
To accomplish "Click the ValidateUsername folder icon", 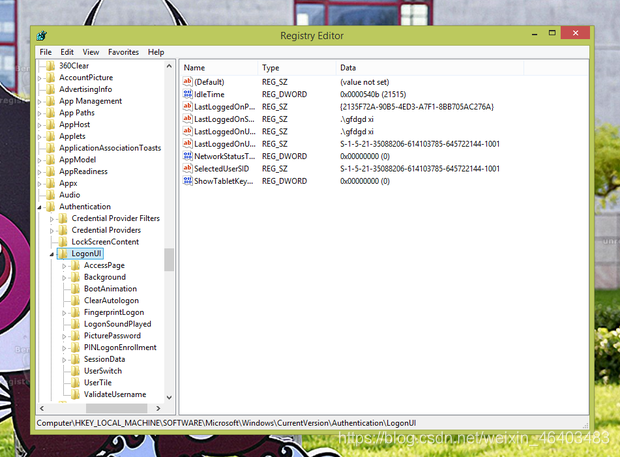I will (x=75, y=394).
